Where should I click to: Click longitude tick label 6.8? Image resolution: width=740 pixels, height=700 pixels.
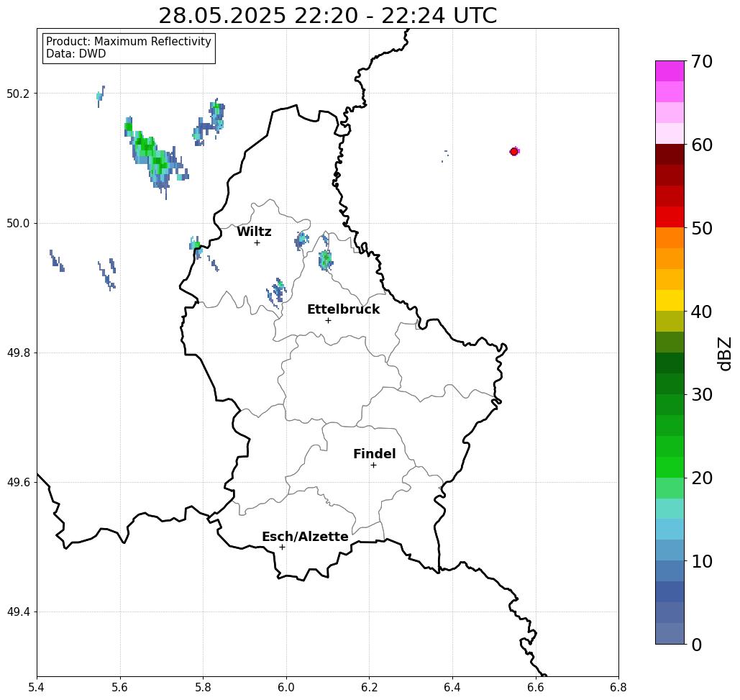[x=618, y=687]
